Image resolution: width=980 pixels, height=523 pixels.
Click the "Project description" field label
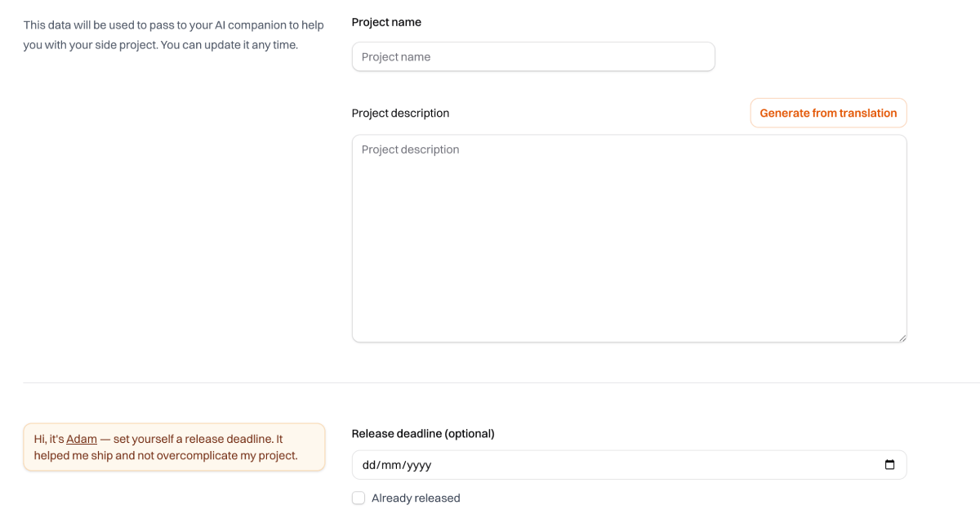click(x=400, y=114)
